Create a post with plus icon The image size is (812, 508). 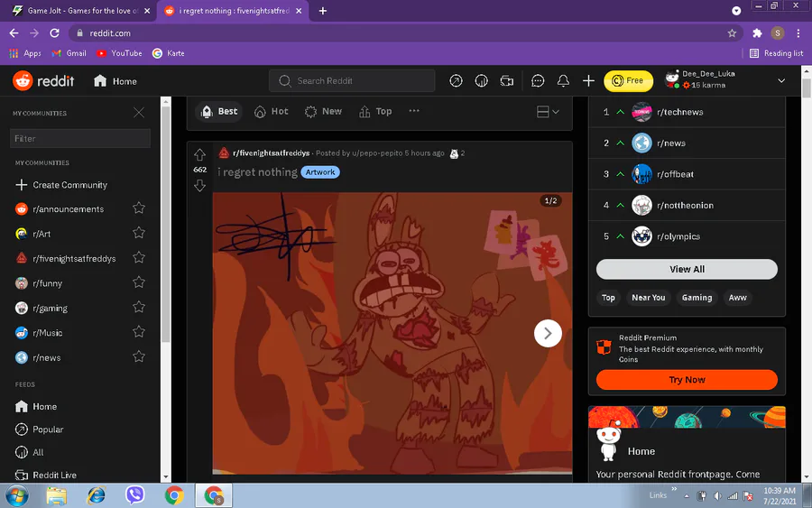588,81
